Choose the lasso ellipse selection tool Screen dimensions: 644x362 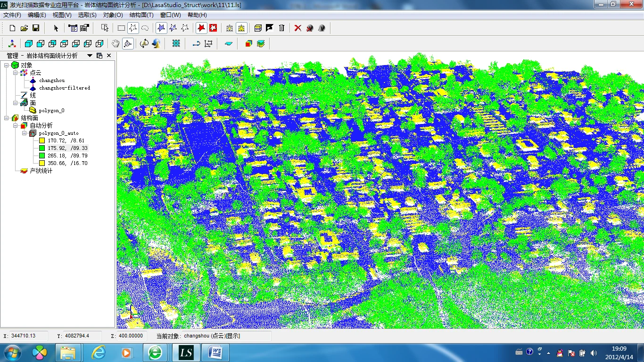click(x=145, y=28)
